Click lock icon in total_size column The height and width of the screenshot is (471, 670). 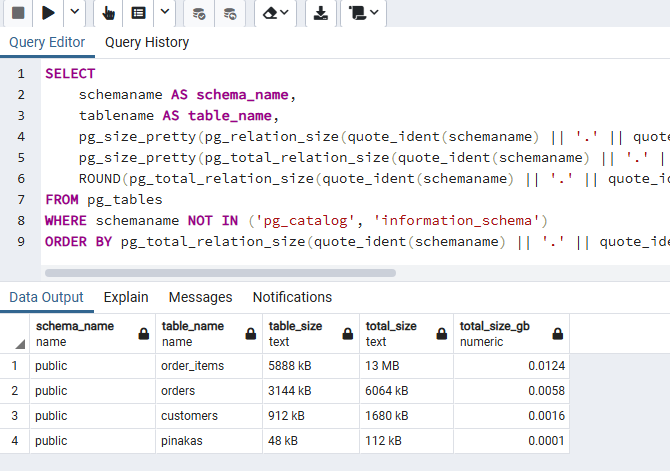tap(442, 334)
